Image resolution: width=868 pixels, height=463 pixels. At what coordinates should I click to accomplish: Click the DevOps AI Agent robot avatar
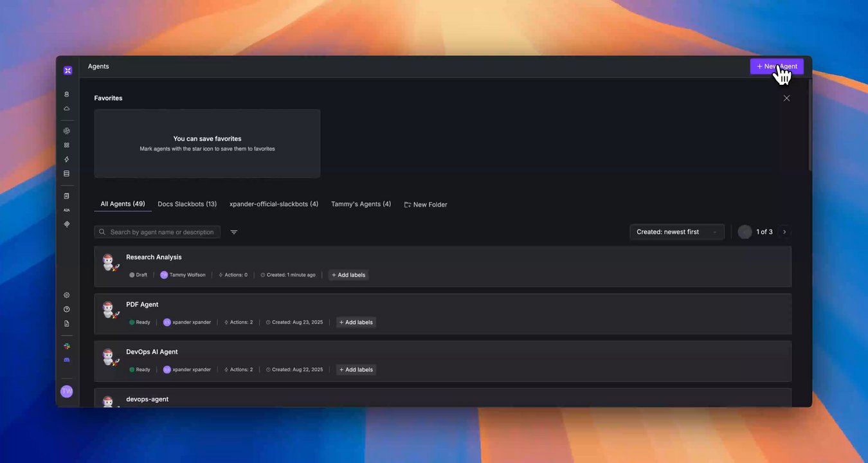[110, 358]
